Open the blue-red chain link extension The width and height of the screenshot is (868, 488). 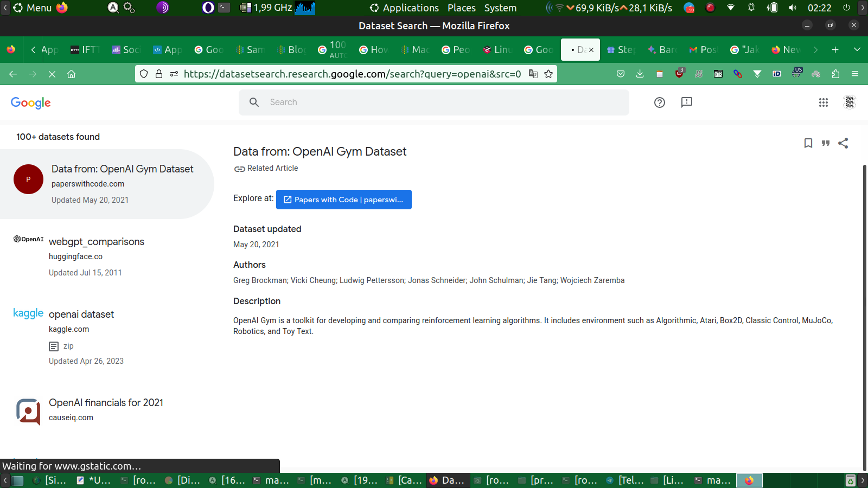[x=738, y=74]
